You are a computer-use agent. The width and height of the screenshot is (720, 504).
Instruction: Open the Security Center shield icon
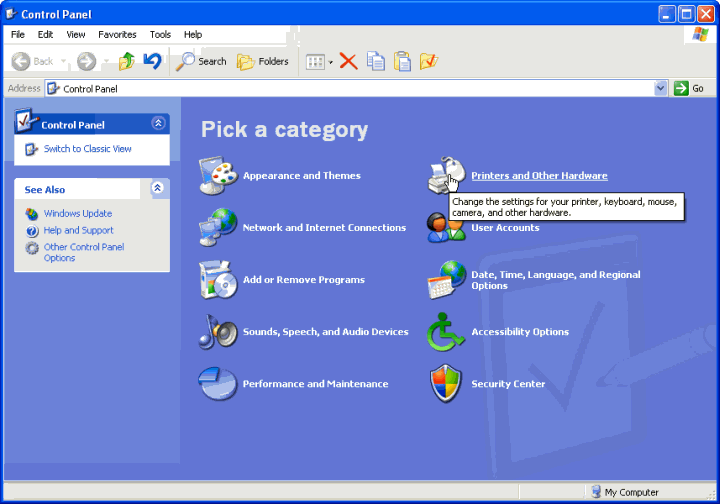pos(445,384)
